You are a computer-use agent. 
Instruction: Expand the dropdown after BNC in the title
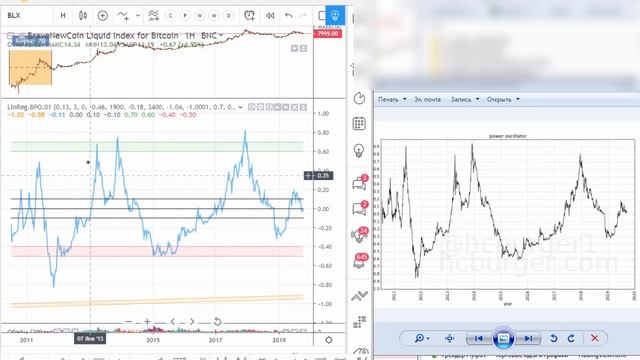click(x=222, y=36)
